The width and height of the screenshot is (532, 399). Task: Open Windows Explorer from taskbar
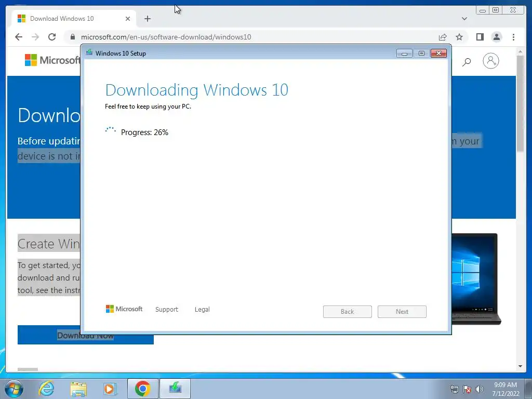(x=79, y=389)
